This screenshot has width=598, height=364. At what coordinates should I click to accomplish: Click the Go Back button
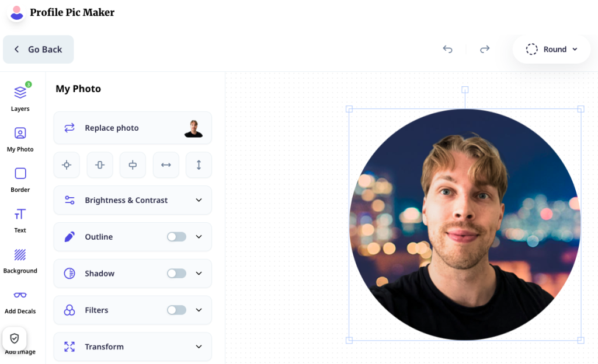(38, 49)
